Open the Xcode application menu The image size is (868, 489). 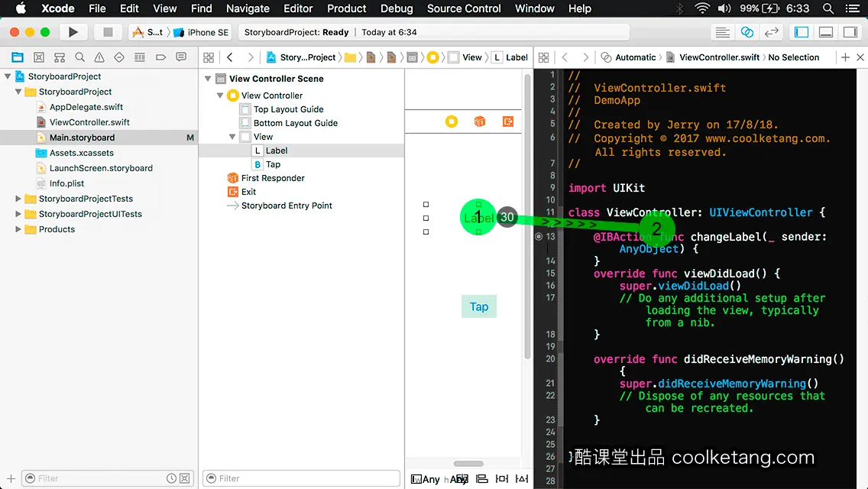click(x=58, y=8)
